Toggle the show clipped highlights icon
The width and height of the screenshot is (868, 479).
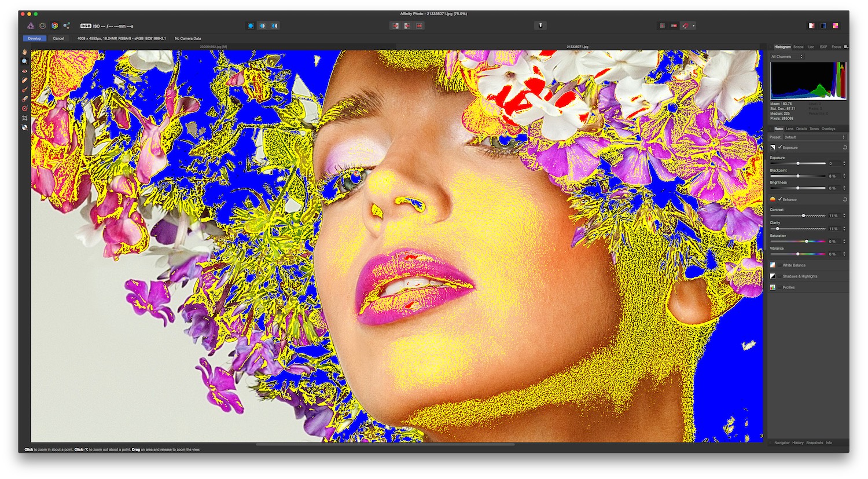click(395, 25)
